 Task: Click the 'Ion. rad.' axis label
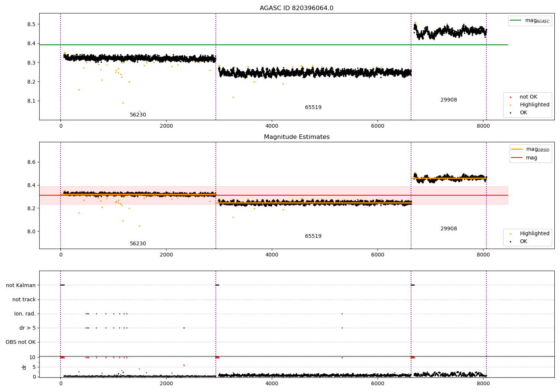(25, 314)
